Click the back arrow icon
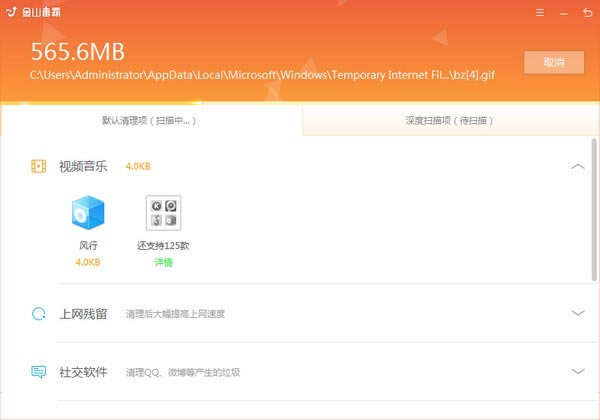The width and height of the screenshot is (600, 420). [x=587, y=13]
